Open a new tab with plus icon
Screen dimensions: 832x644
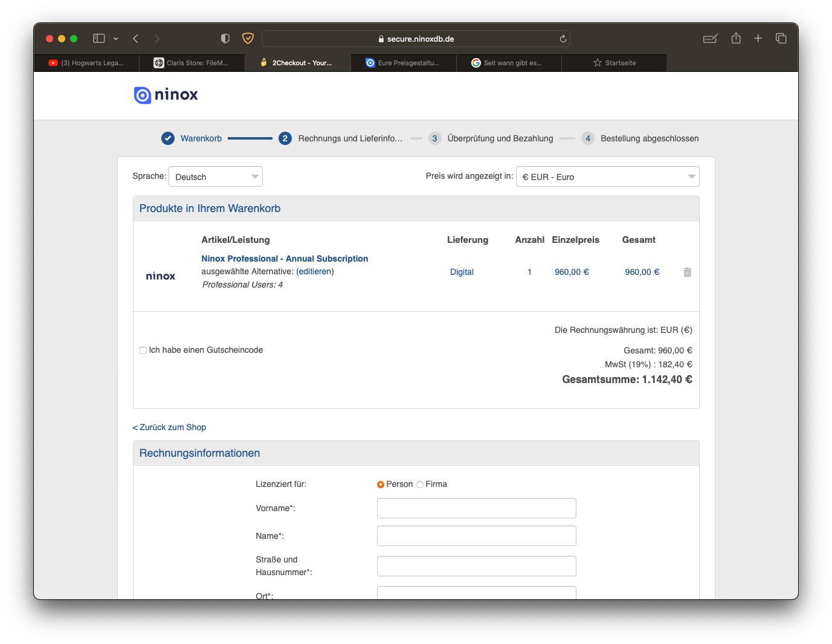coord(758,38)
